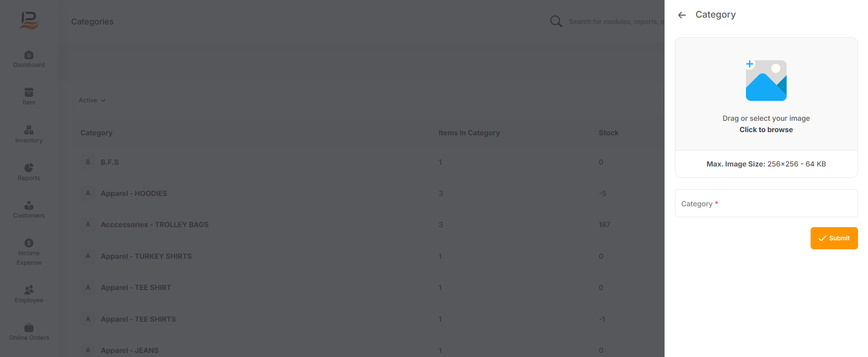868x357 pixels.
Task: Click the 'Click to browse' link
Action: point(766,130)
